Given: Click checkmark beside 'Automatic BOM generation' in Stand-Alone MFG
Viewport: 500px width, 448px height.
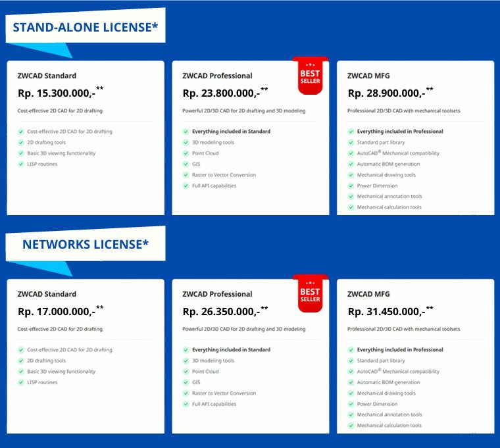Looking at the screenshot, I should [x=351, y=164].
